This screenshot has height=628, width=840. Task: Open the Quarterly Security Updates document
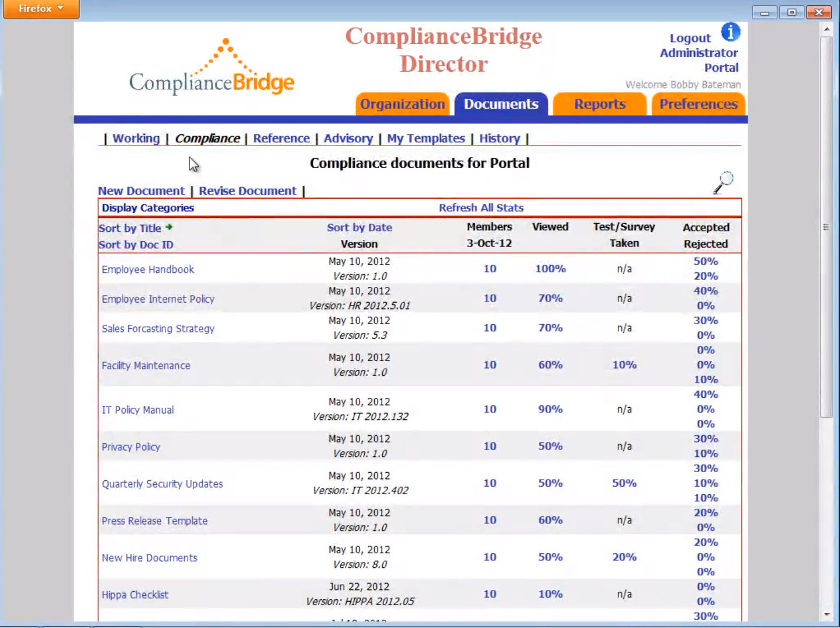click(162, 484)
